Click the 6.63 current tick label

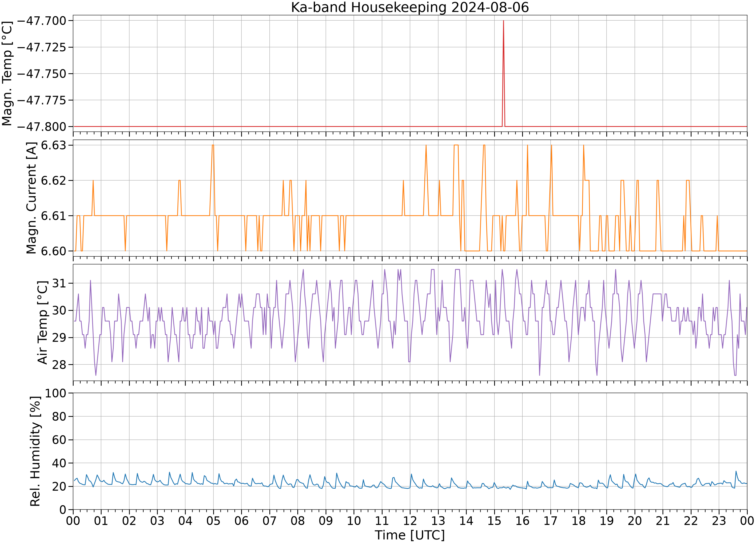click(54, 145)
